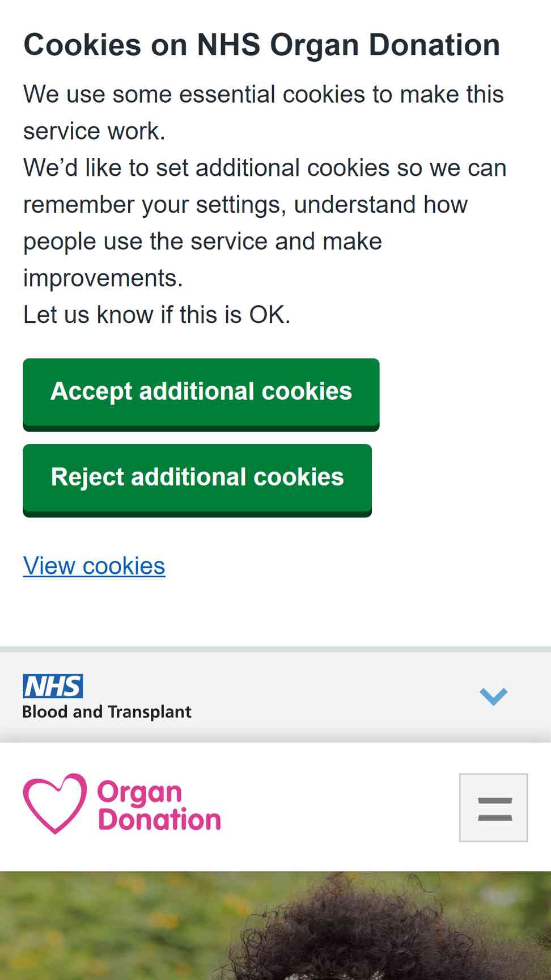
Task: Open the View cookies link
Action: pyautogui.click(x=94, y=566)
